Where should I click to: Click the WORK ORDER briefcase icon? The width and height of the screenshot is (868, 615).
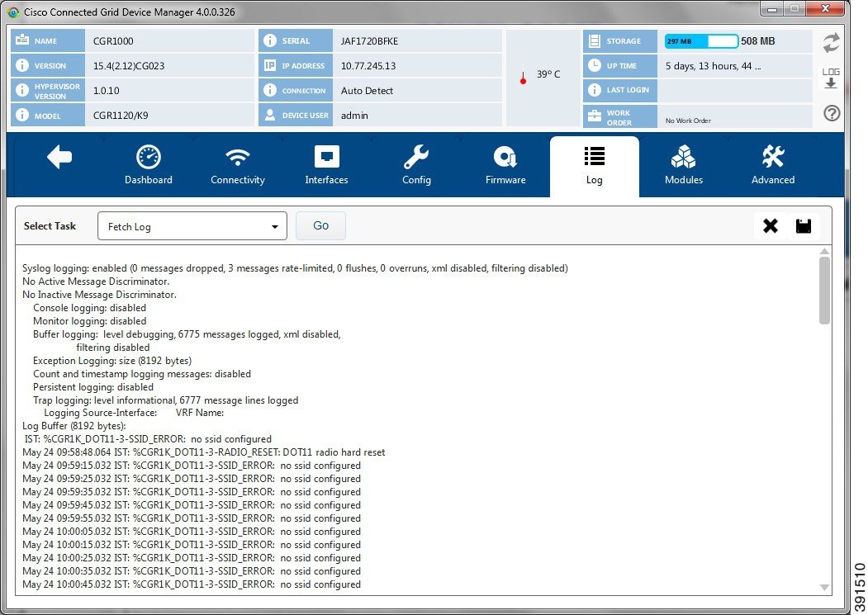[x=595, y=116]
